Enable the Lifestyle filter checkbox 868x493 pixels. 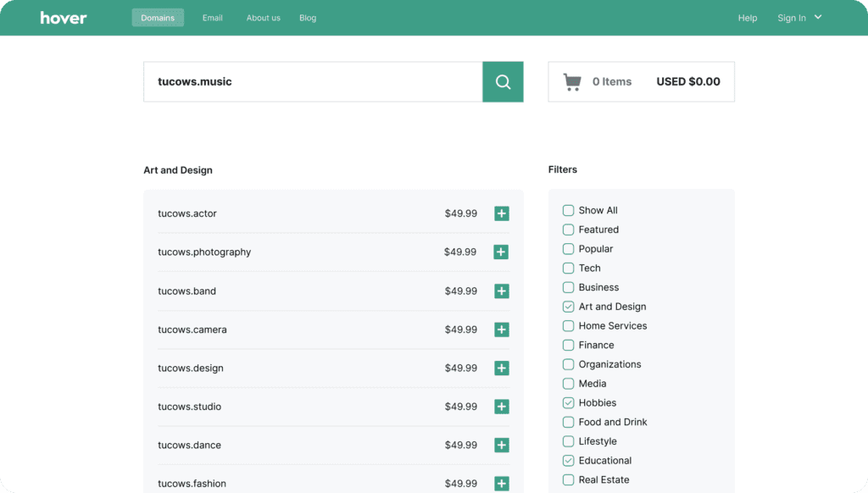click(x=568, y=441)
